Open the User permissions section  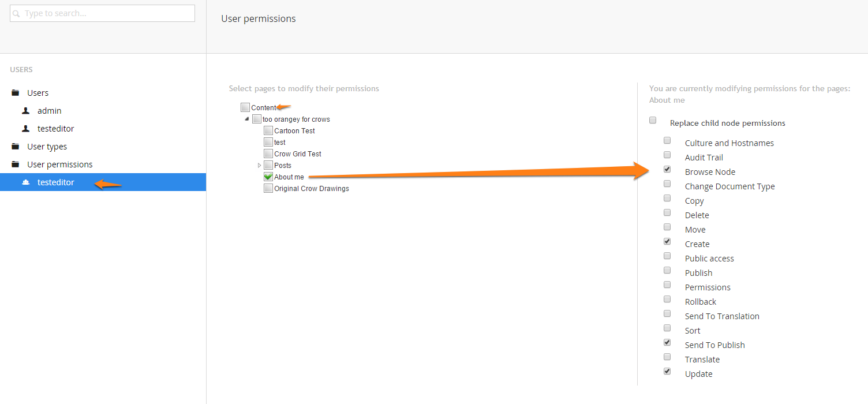click(x=59, y=164)
